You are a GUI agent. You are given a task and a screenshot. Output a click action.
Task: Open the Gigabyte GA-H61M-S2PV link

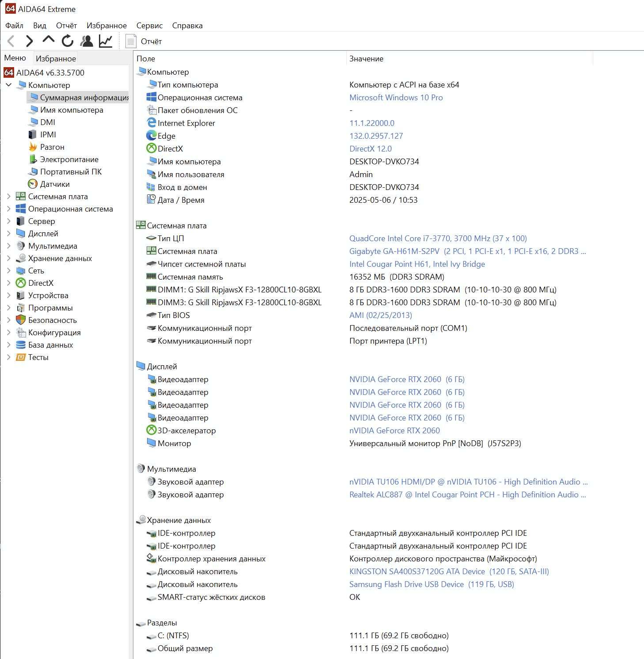[x=467, y=251]
